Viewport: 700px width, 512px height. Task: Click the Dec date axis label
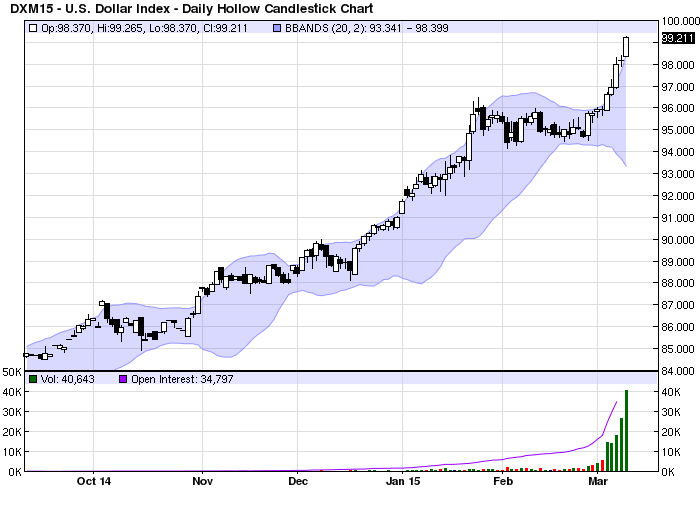click(x=298, y=482)
